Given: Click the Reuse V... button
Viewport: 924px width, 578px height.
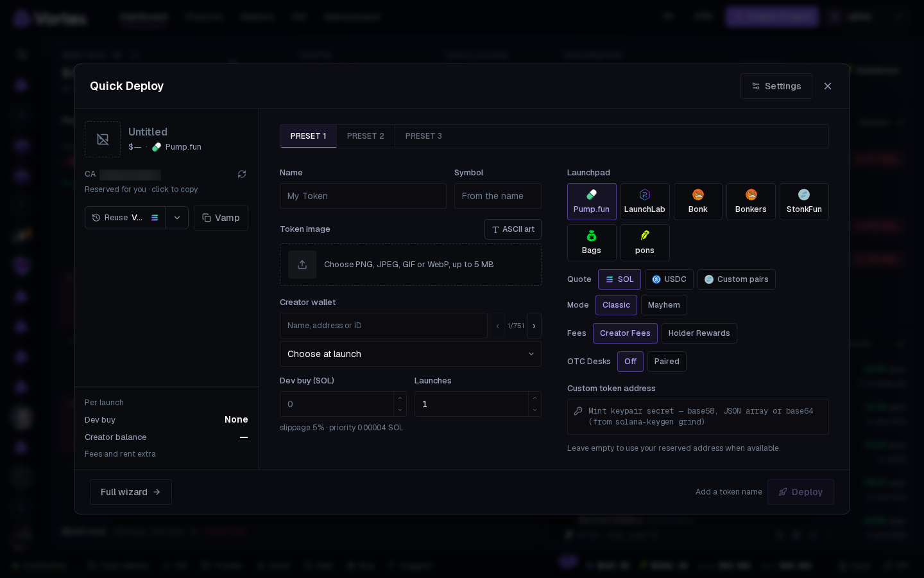Looking at the screenshot, I should click(x=125, y=218).
